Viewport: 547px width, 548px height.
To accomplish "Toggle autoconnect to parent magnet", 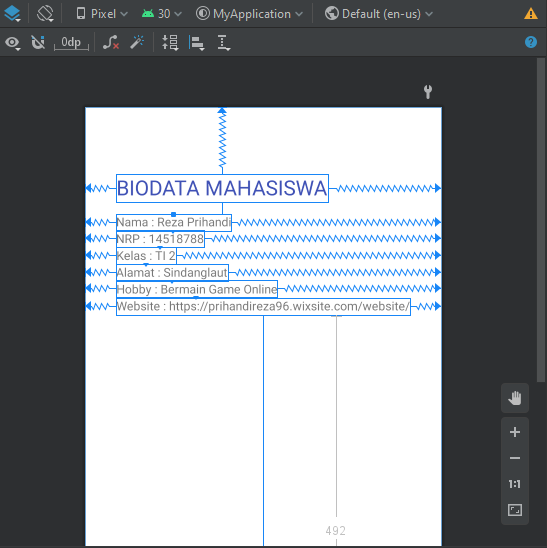I will tap(38, 43).
